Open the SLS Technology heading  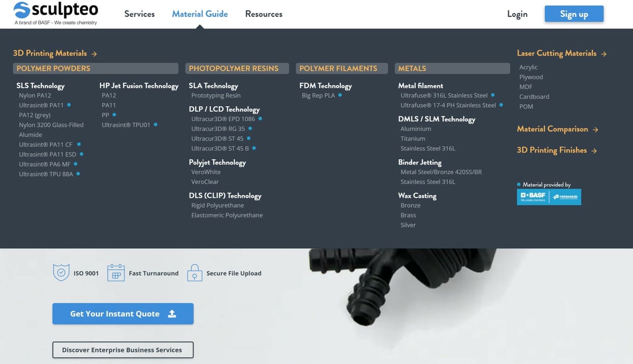click(41, 86)
